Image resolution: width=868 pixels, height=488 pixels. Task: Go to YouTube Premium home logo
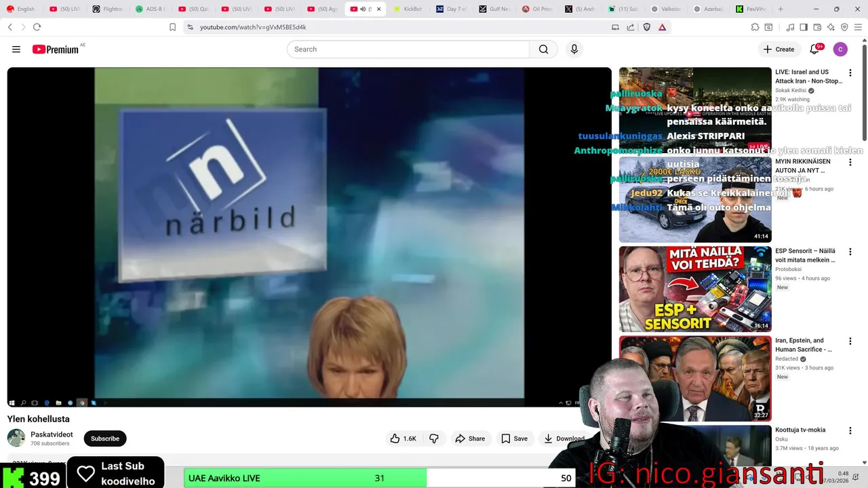[55, 49]
